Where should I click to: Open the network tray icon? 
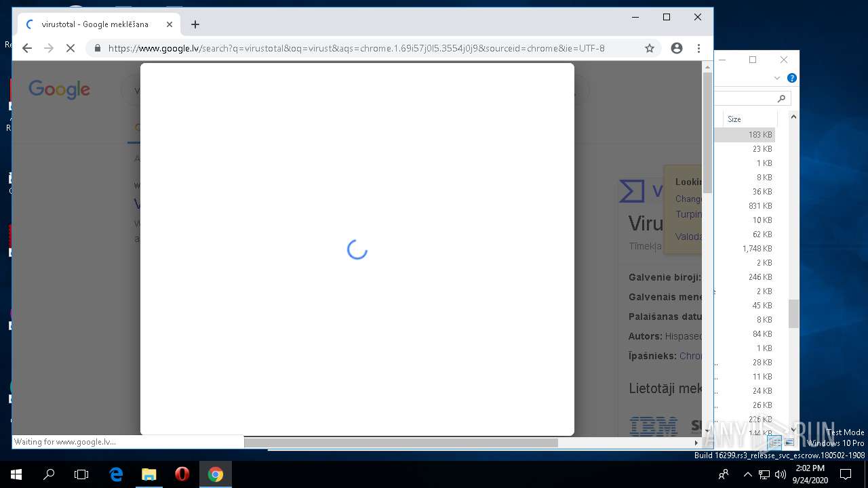(764, 474)
